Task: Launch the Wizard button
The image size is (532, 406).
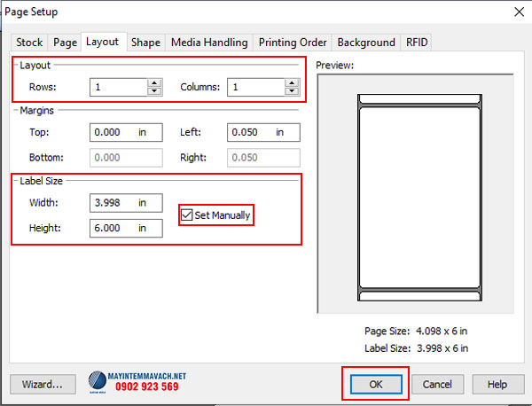Action: (x=43, y=384)
